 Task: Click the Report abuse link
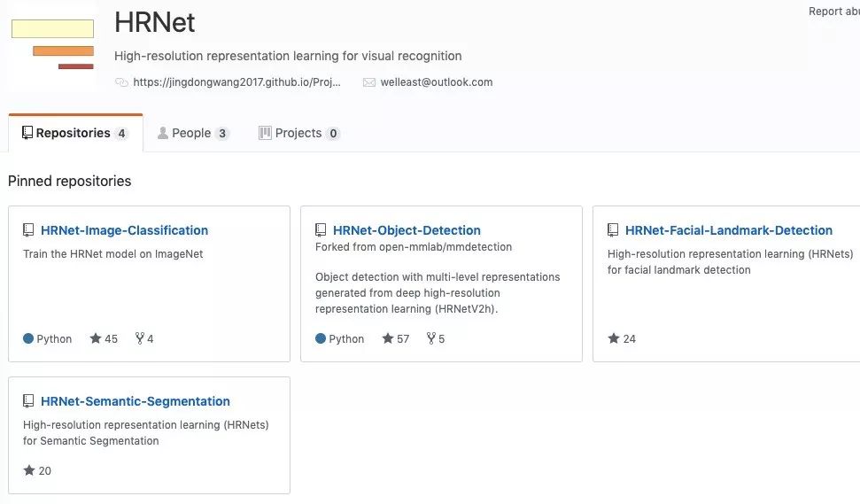[833, 12]
